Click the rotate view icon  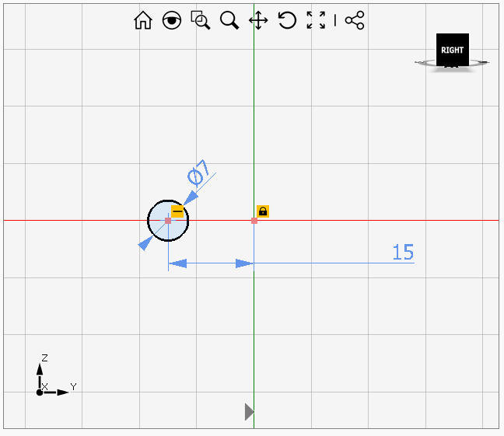[287, 21]
